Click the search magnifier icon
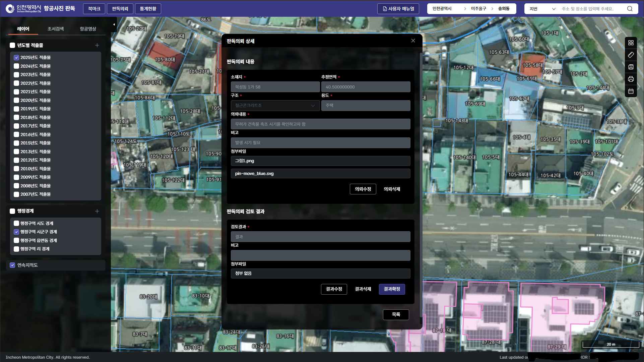The height and width of the screenshot is (362, 644). tap(630, 9)
